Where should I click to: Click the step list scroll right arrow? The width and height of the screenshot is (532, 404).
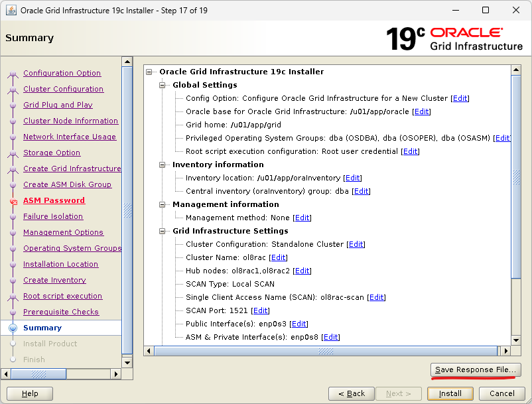pyautogui.click(x=116, y=374)
